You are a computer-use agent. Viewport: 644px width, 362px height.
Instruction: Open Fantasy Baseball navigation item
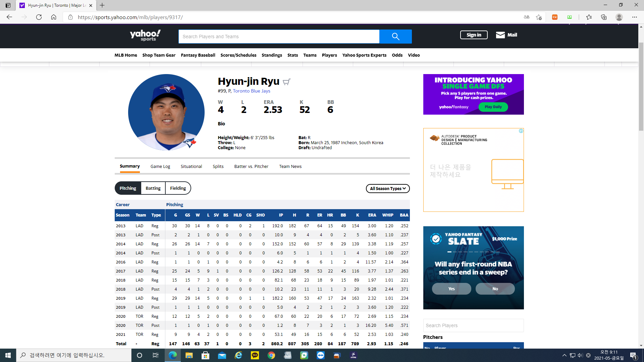(x=198, y=55)
